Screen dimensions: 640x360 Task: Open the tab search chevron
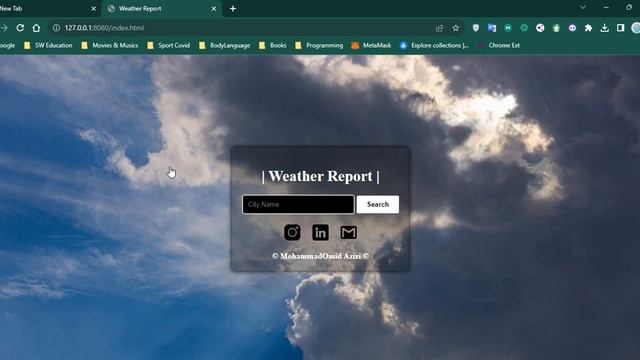583,7
